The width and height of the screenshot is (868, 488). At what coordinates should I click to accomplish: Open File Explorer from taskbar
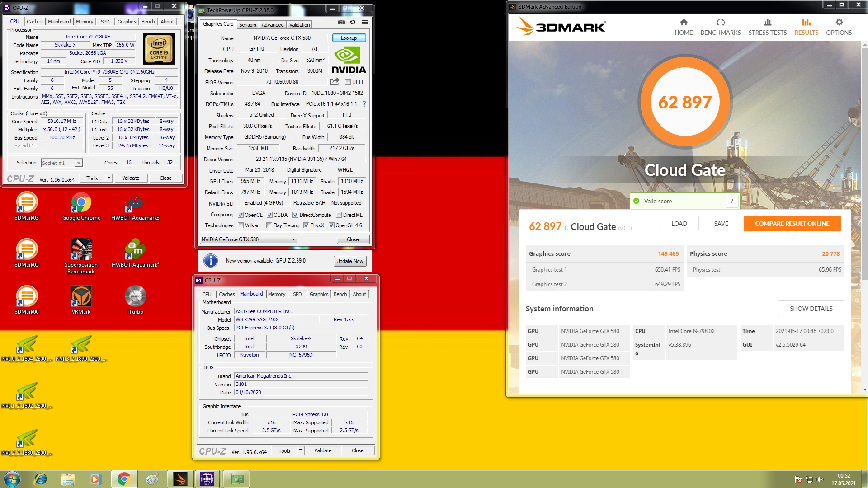pos(68,479)
